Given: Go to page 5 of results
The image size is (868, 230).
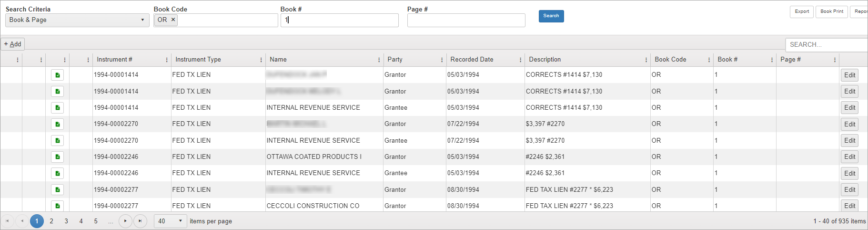Looking at the screenshot, I should [96, 221].
